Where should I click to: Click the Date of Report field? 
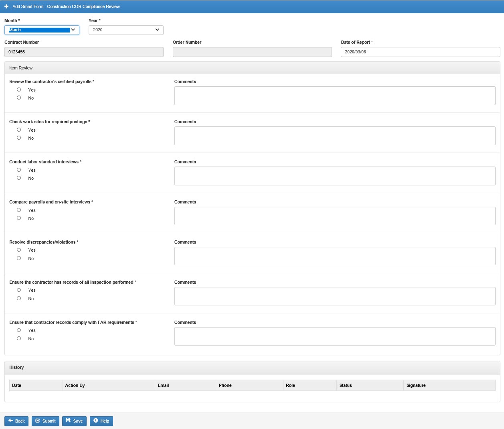pyautogui.click(x=420, y=52)
